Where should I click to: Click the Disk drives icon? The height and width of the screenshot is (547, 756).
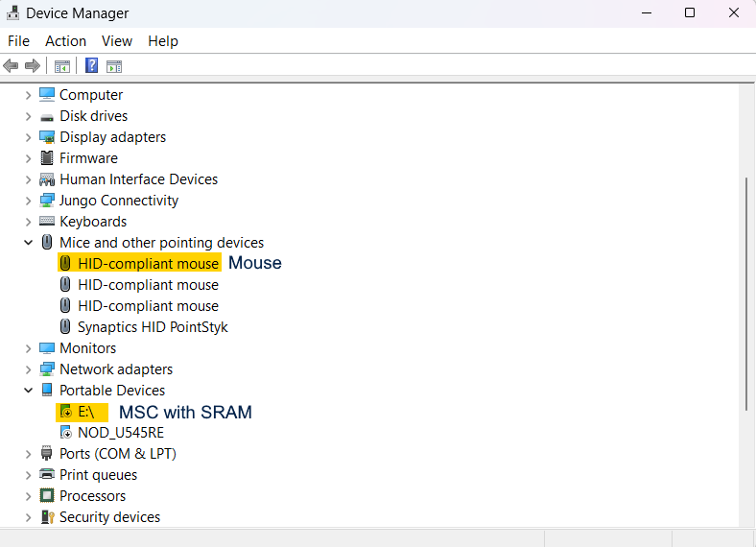tap(47, 117)
